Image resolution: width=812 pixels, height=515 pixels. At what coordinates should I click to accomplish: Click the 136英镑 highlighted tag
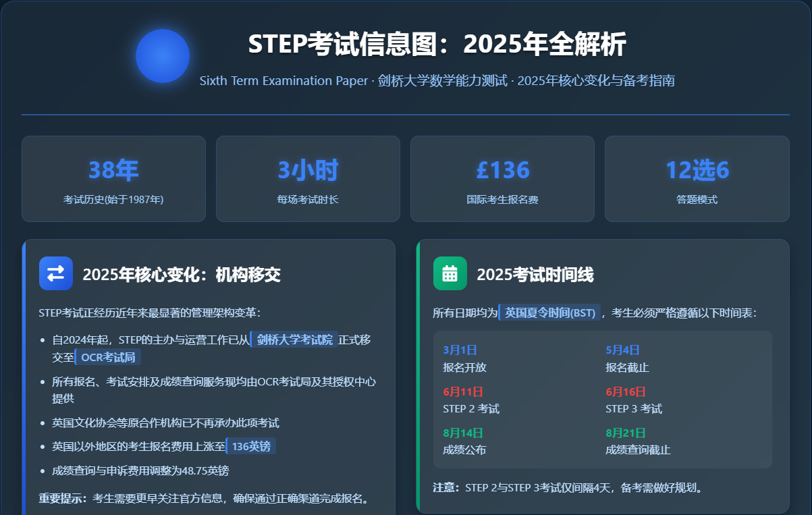(x=251, y=446)
